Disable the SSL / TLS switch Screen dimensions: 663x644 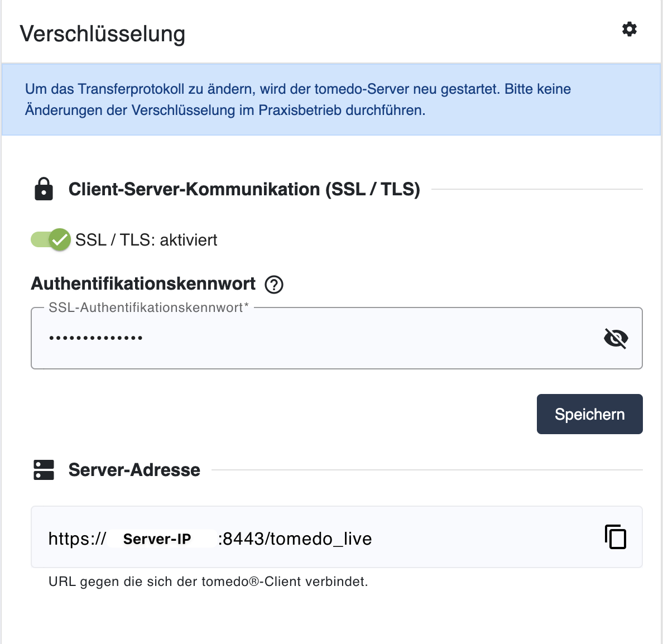[51, 240]
